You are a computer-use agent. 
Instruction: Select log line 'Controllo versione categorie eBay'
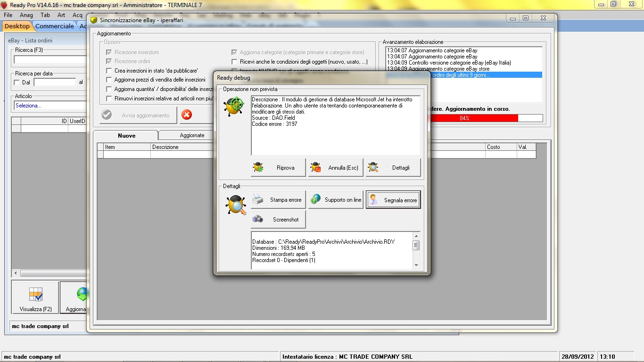click(464, 63)
